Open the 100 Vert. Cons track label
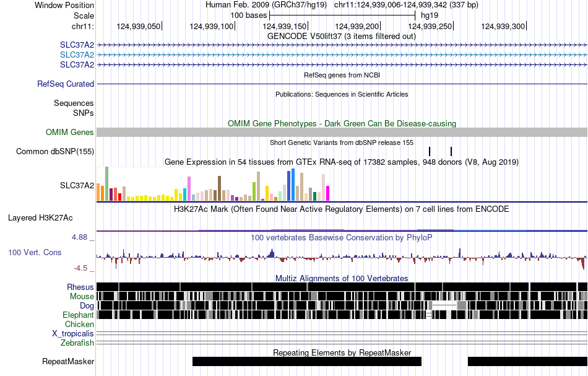The image size is (588, 376). (x=35, y=253)
